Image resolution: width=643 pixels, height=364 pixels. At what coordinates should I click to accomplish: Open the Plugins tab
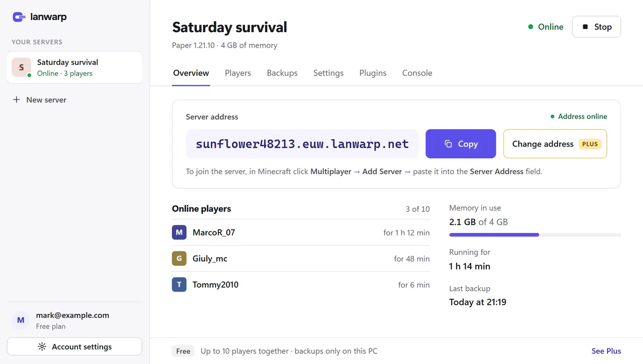pyautogui.click(x=373, y=73)
